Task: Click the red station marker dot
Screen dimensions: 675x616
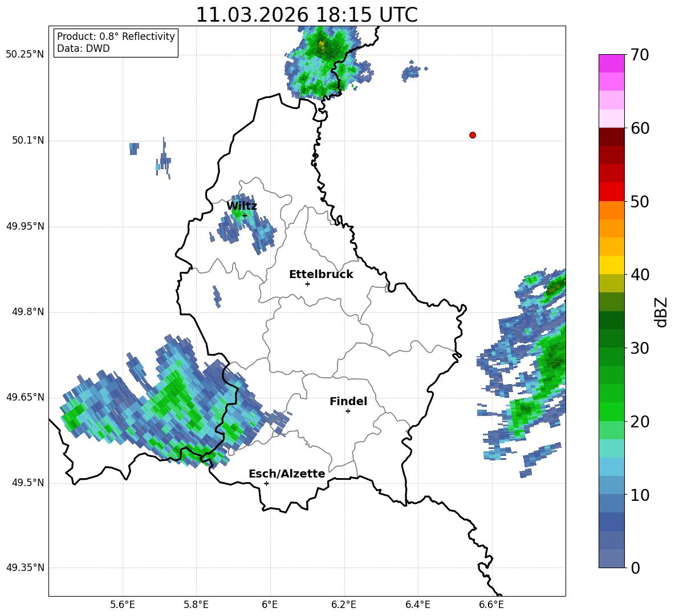Action: point(472,135)
